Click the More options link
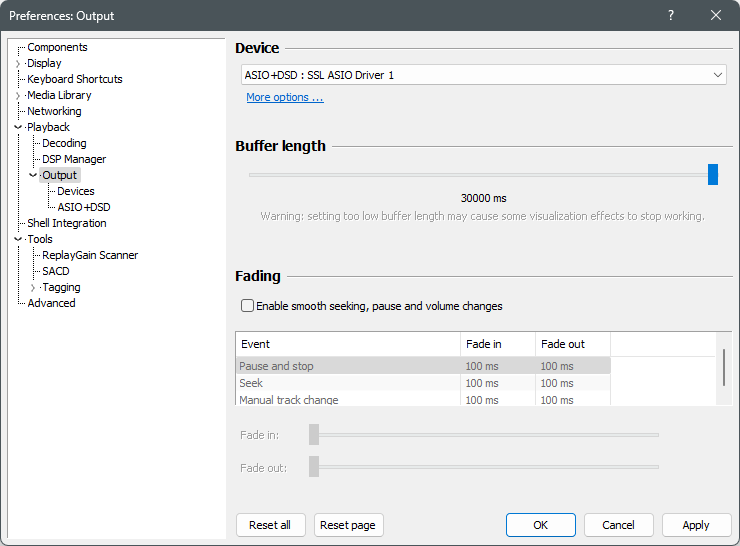This screenshot has height=546, width=740. [x=285, y=97]
